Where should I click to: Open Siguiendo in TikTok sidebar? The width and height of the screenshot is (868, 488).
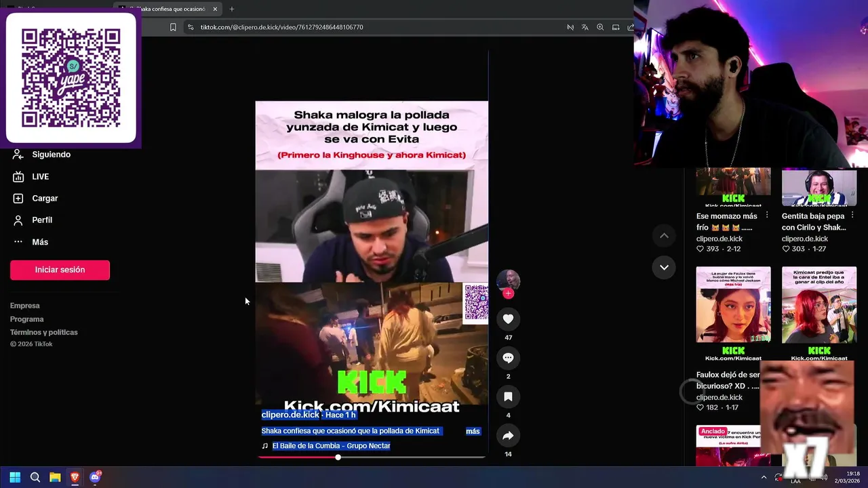pyautogui.click(x=42, y=155)
